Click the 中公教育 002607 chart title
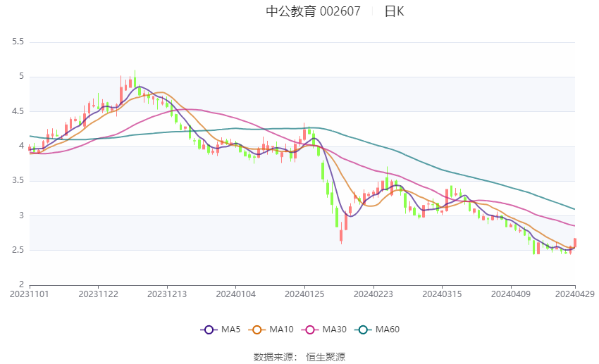599x364 pixels. tap(313, 11)
